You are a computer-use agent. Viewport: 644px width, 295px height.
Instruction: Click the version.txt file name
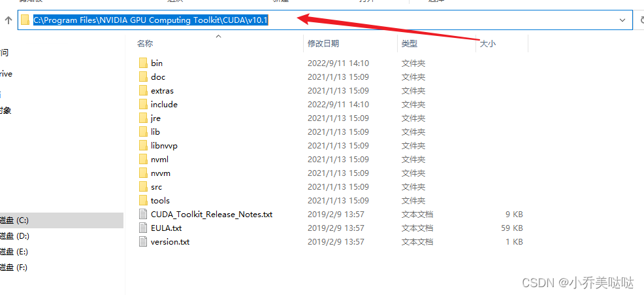pyautogui.click(x=170, y=242)
